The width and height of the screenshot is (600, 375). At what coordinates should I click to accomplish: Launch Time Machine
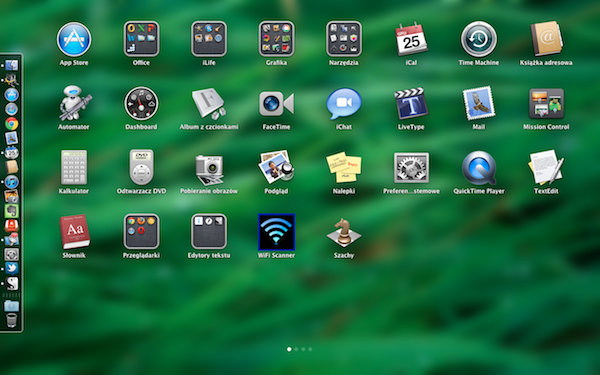(x=479, y=39)
